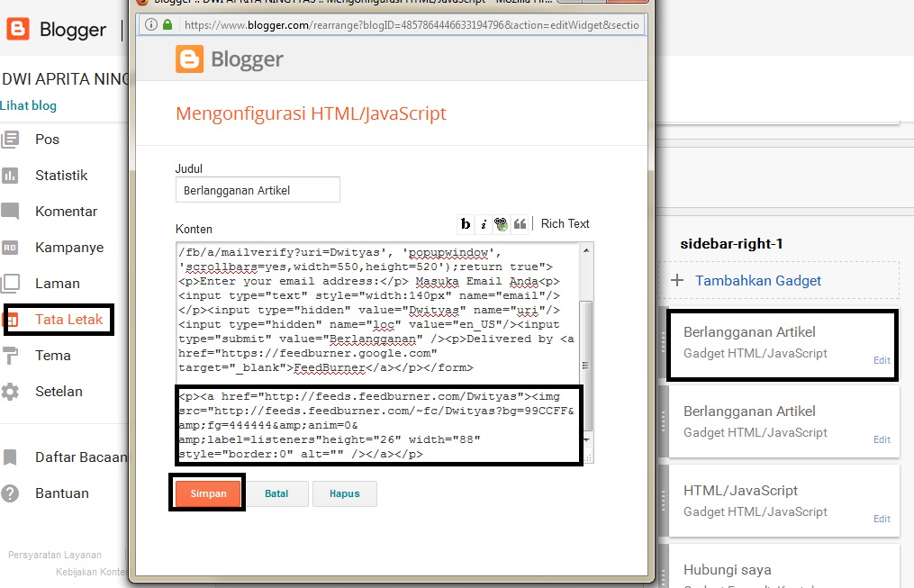Click the Daftar Bacaan bookmark icon

[x=10, y=457]
